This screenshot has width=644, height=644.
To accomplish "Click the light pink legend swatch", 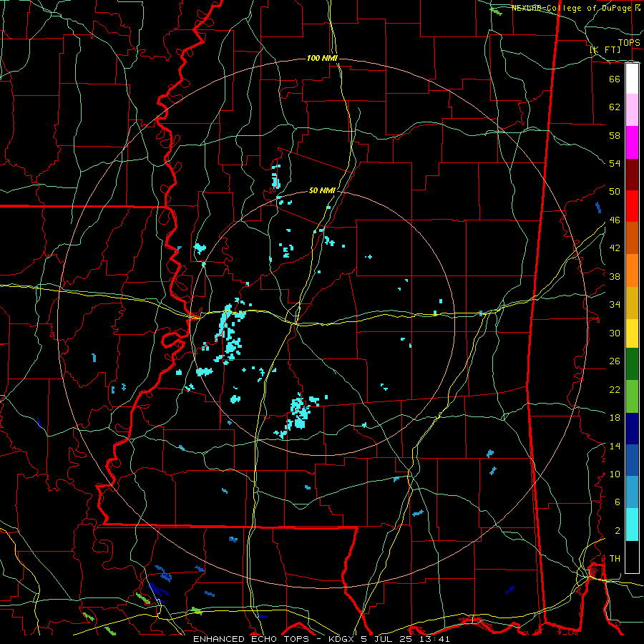I will 632,110.
